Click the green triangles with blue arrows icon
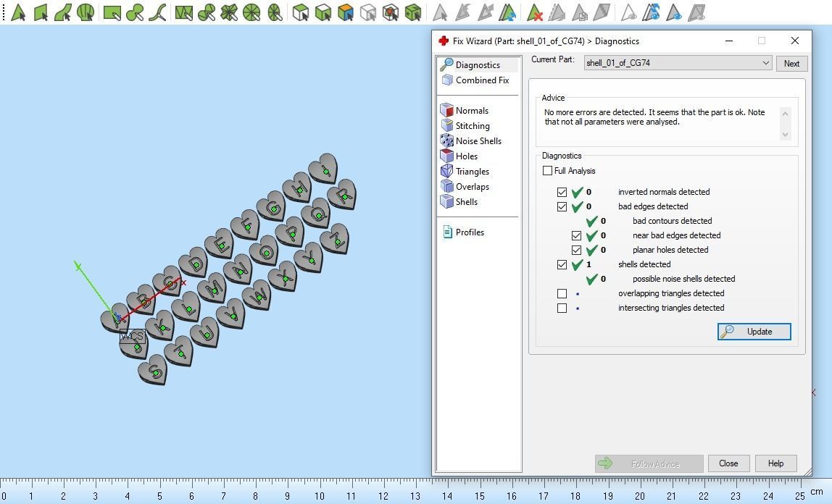 coord(508,12)
